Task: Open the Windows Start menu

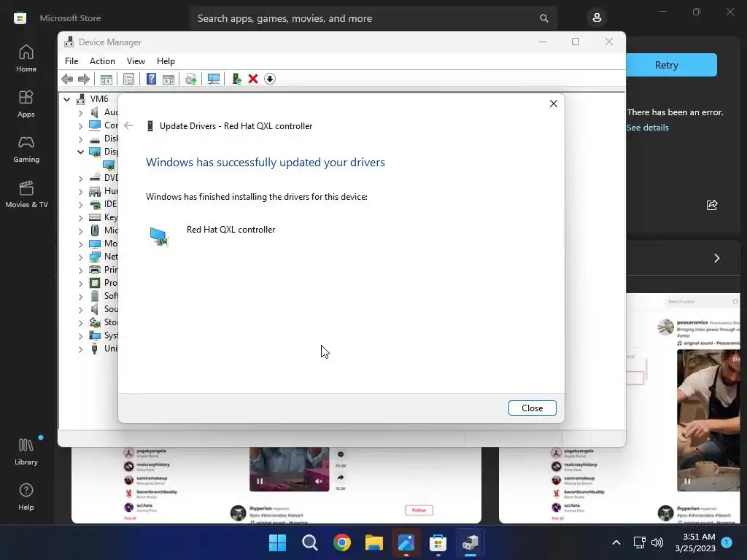Action: tap(277, 542)
